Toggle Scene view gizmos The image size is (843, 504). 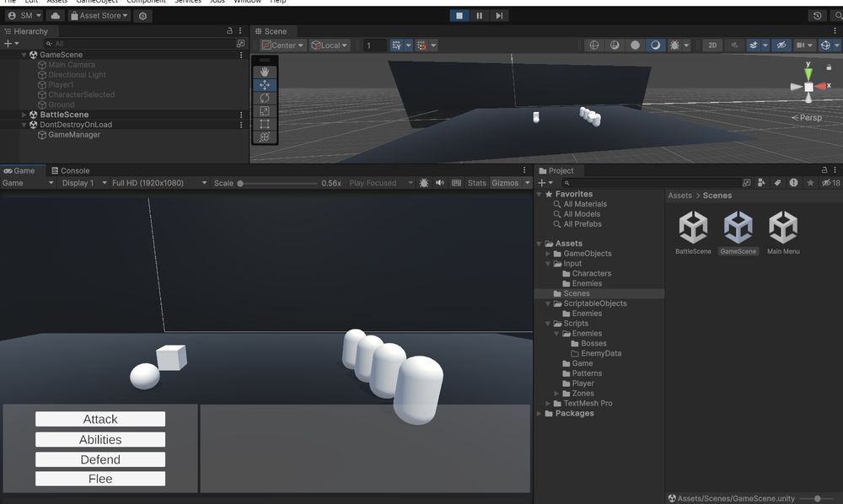(x=825, y=46)
